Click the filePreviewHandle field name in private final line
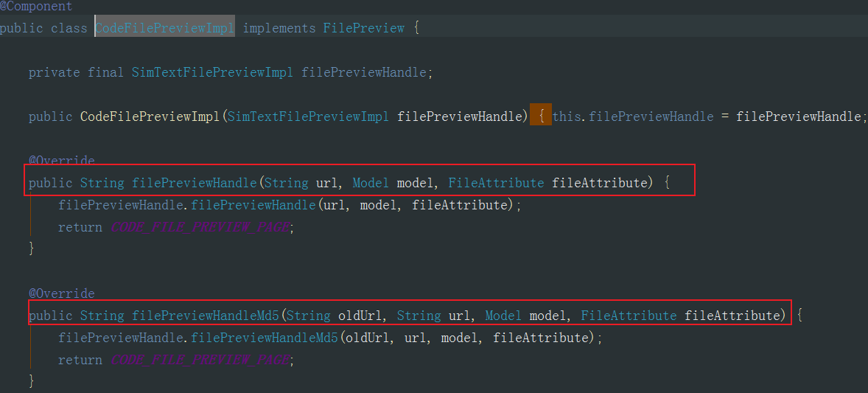 click(364, 72)
